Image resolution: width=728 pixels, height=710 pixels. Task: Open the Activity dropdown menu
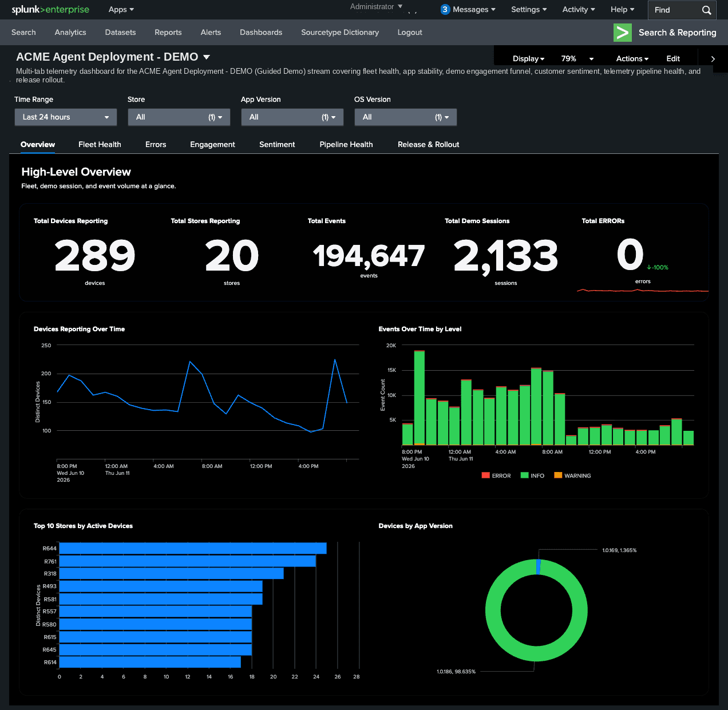point(579,10)
